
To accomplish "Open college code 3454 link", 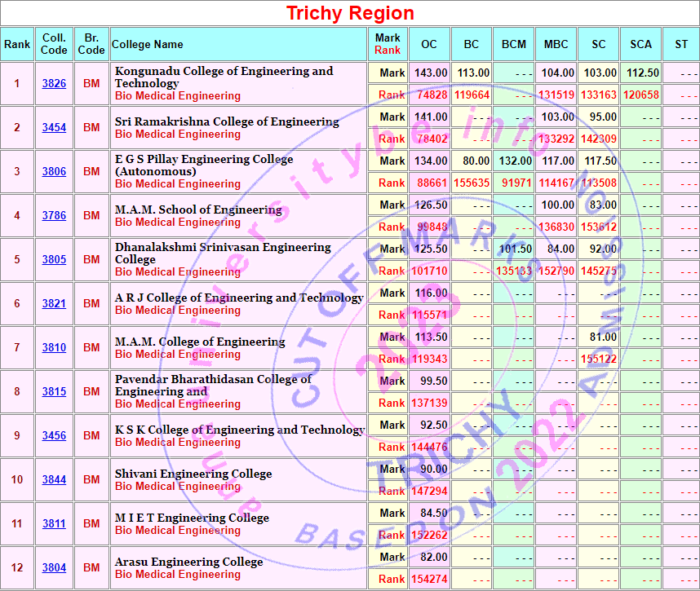I will [x=54, y=128].
